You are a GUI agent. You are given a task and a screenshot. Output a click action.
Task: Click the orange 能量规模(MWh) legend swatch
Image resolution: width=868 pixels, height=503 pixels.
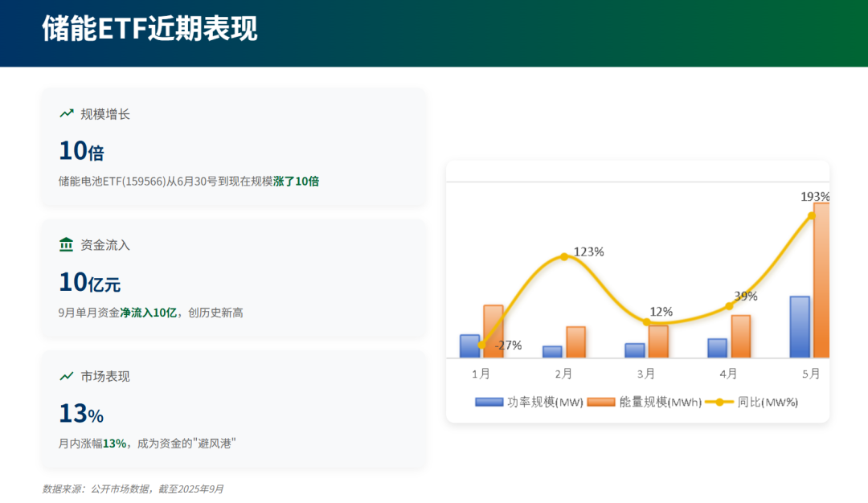(600, 402)
